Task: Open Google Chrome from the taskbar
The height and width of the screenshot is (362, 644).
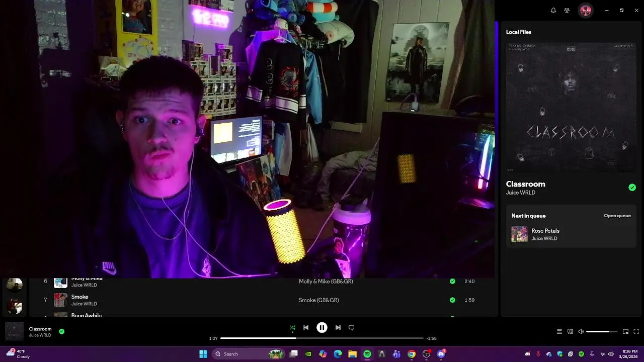Action: (x=412, y=354)
